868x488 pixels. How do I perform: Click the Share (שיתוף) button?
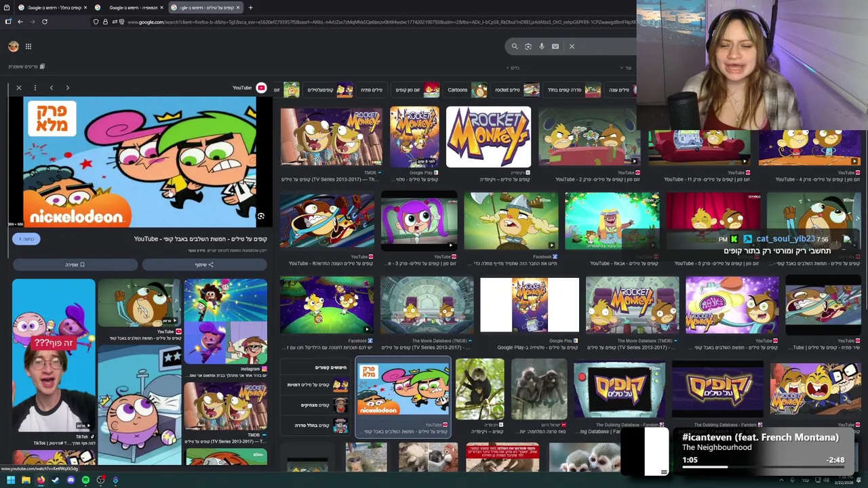pyautogui.click(x=204, y=265)
